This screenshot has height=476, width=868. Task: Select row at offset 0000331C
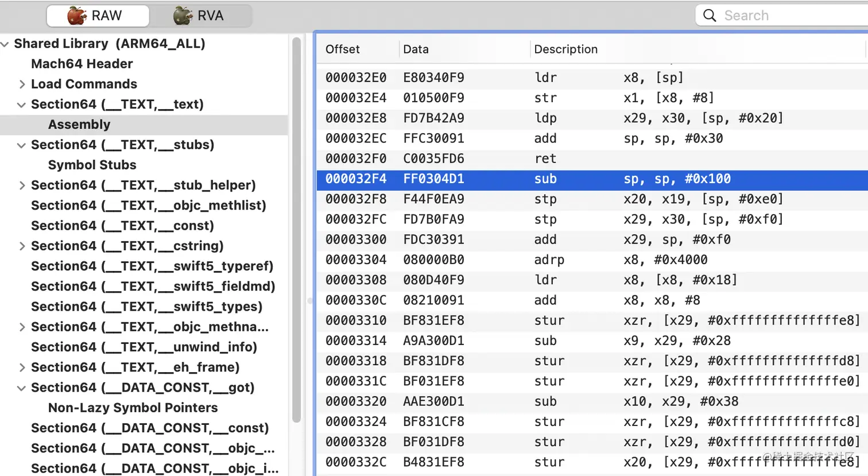coord(592,381)
